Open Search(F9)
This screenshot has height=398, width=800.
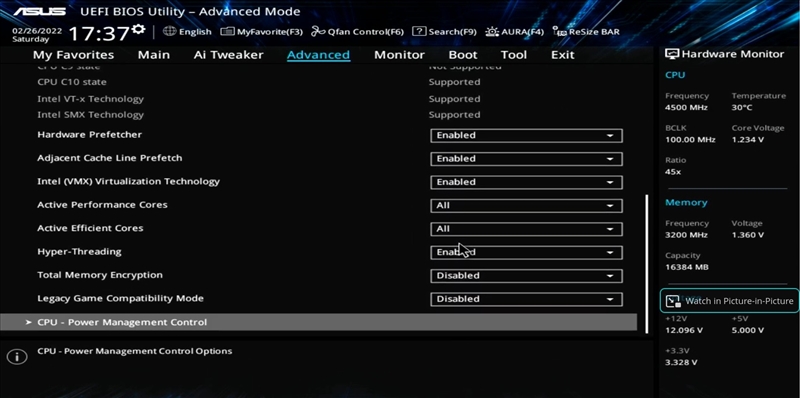(x=444, y=32)
